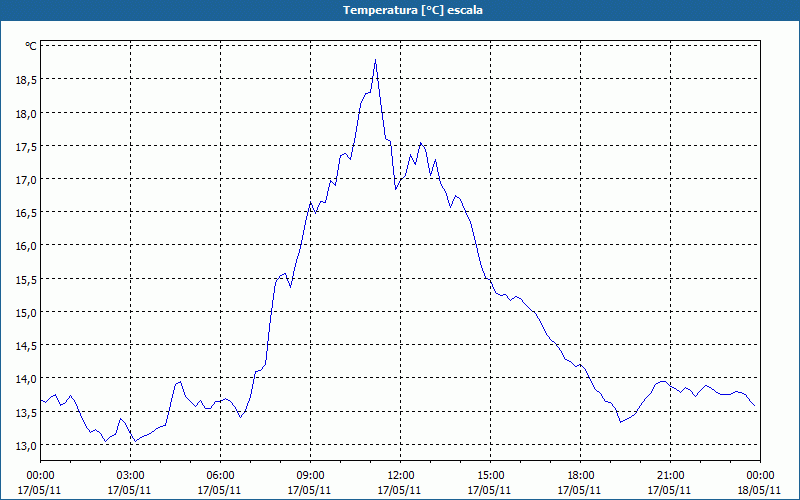Click the 14,5 temperature axis label
Screen dimensions: 800x500
tap(27, 346)
